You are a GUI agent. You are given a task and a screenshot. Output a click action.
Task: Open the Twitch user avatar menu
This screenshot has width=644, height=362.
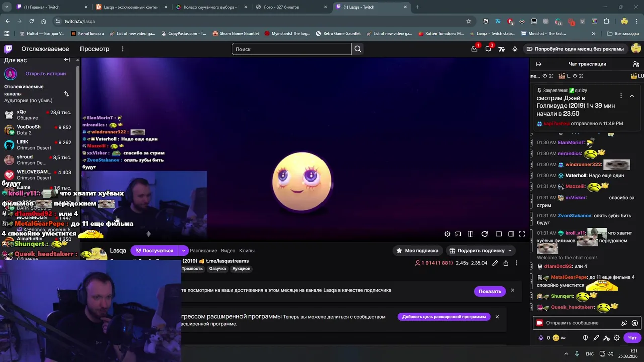pyautogui.click(x=636, y=49)
